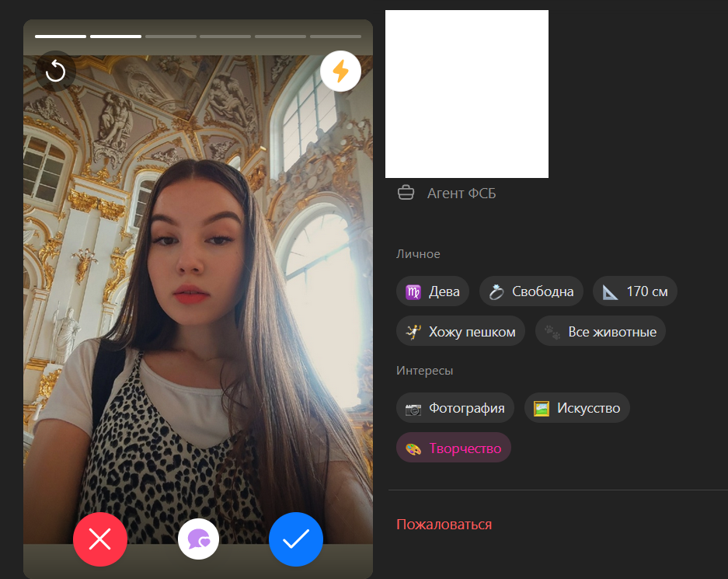
Task: Report profile via Пожаловаться link
Action: pyautogui.click(x=444, y=525)
